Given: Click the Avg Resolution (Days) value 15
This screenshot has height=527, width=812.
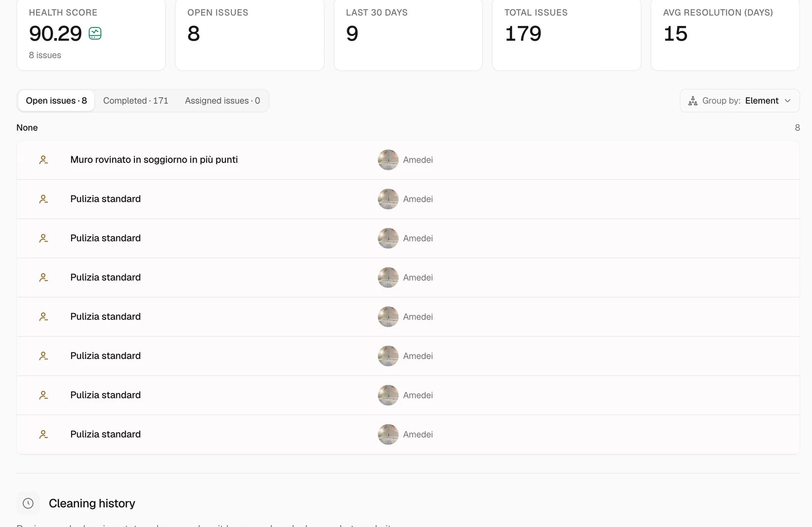Looking at the screenshot, I should tap(675, 34).
